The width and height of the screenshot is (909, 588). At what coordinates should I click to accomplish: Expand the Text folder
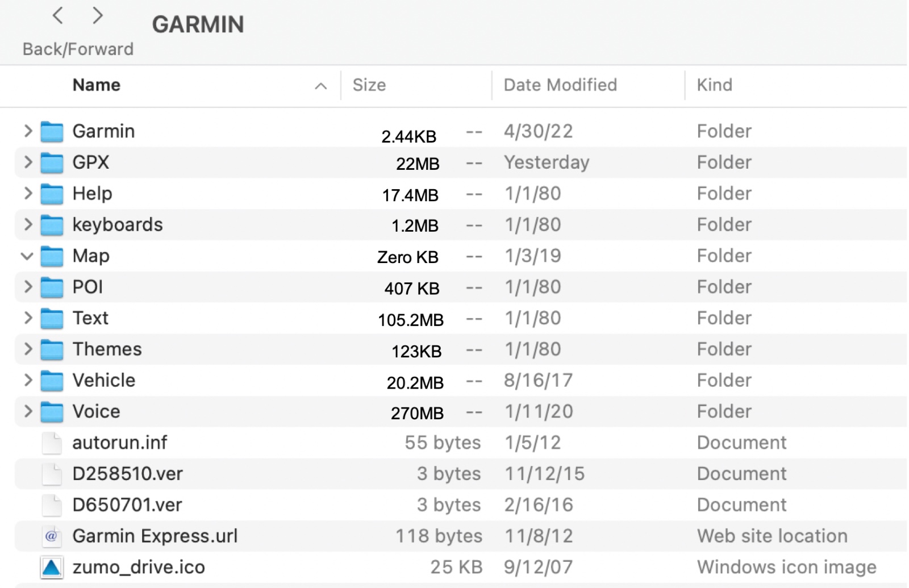point(27,318)
